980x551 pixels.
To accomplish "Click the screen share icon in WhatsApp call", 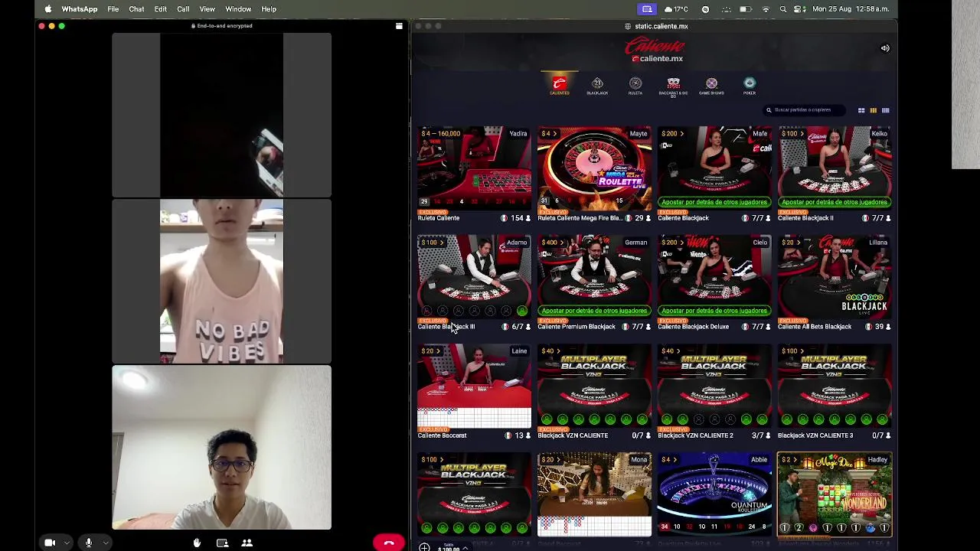I will [x=222, y=543].
